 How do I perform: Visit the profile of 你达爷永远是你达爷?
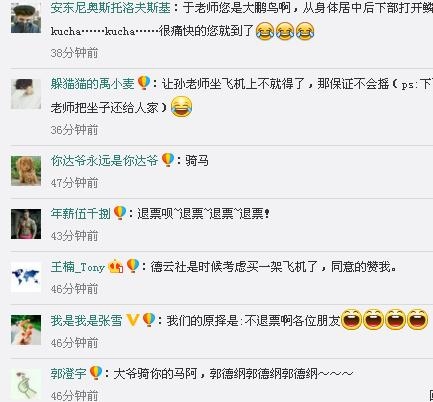[104, 161]
